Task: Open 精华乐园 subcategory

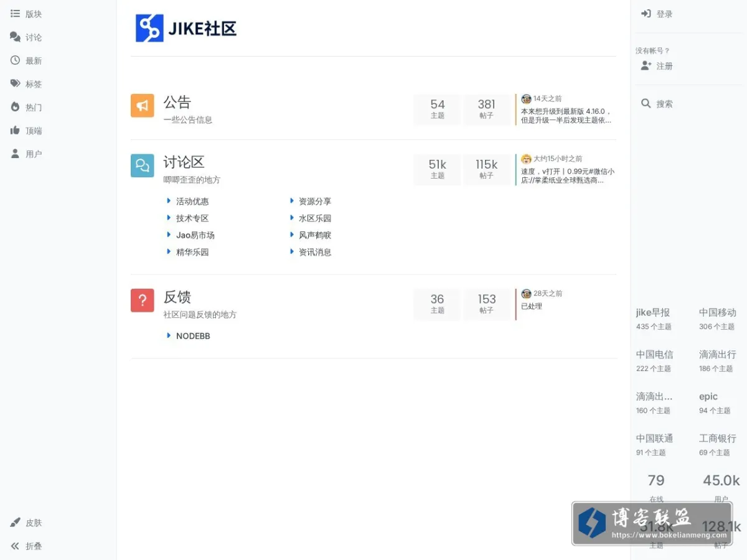Action: click(192, 252)
